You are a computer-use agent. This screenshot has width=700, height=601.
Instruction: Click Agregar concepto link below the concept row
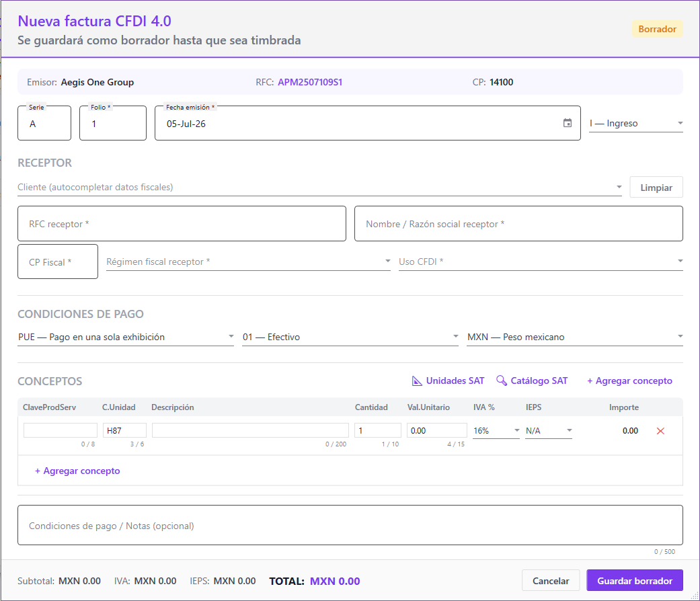tap(77, 471)
